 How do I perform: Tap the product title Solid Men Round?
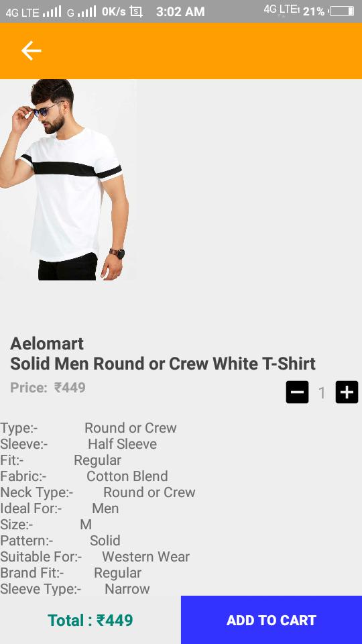(162, 364)
